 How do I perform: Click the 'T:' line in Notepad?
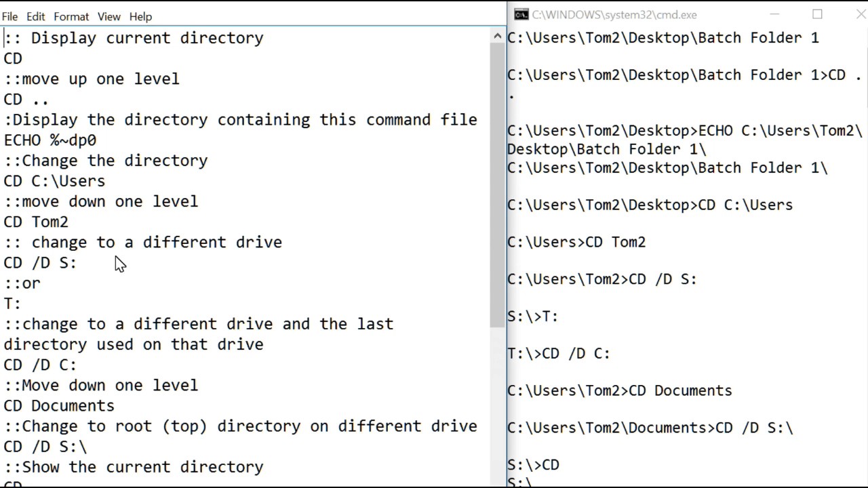tap(12, 304)
